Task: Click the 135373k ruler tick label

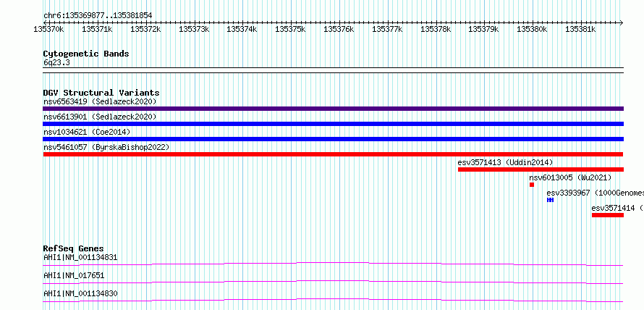Action: click(x=194, y=29)
